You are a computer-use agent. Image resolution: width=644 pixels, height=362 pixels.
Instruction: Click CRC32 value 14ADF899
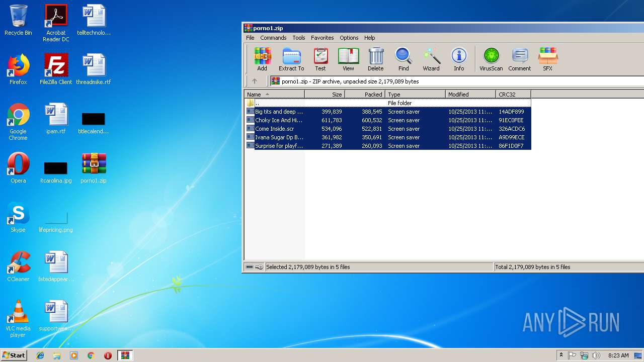511,112
